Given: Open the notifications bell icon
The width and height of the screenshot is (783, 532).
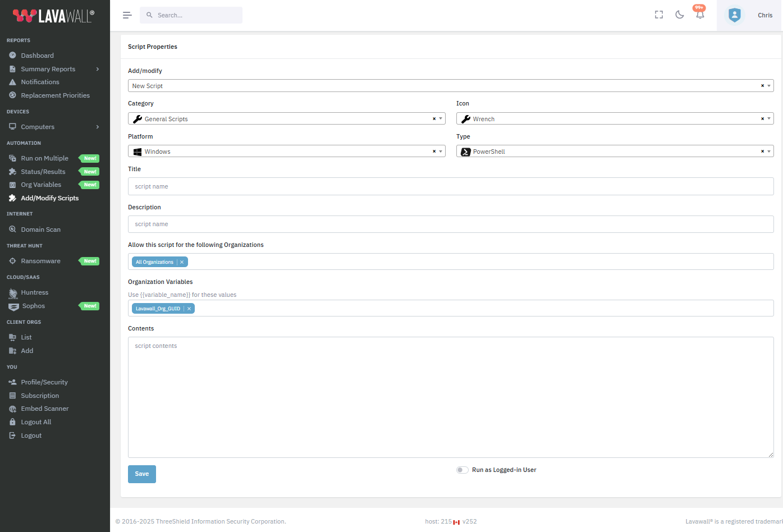Looking at the screenshot, I should (x=700, y=15).
